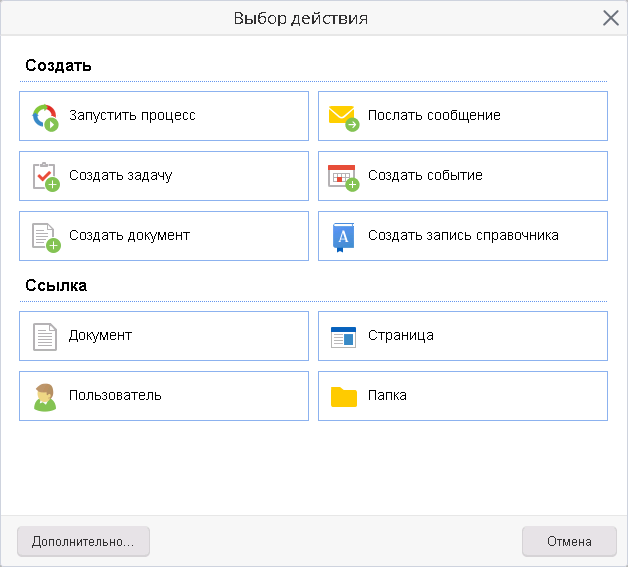Click the yellow envelope message icon
The width and height of the screenshot is (628, 567).
[x=343, y=117]
